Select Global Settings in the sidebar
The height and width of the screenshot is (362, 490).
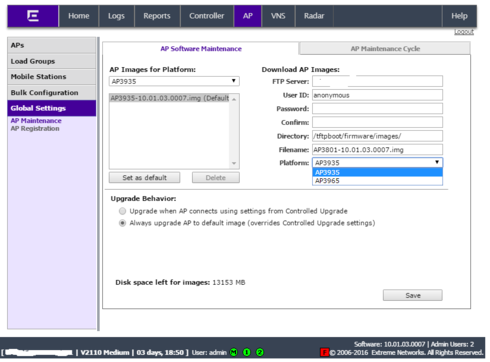point(51,108)
